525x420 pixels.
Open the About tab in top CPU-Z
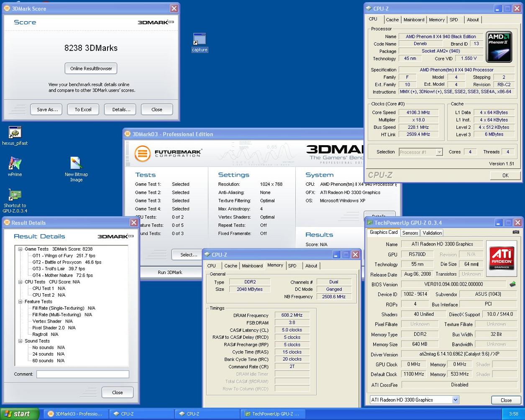point(473,20)
